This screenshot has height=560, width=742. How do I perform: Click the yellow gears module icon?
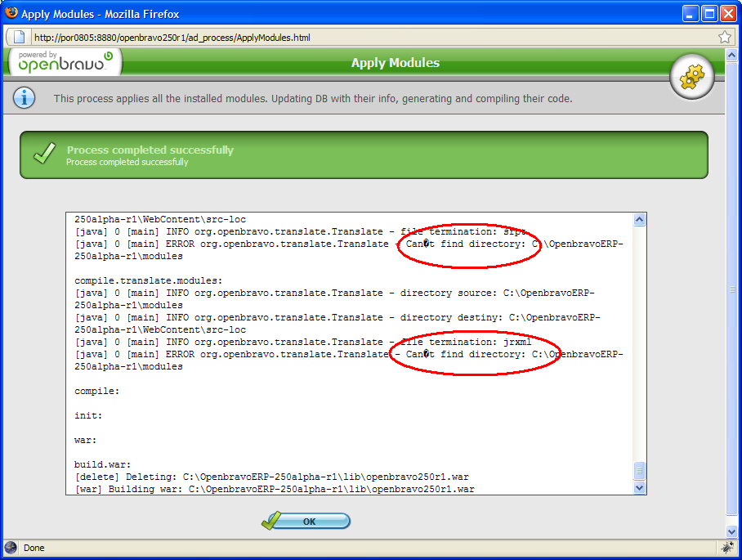pos(692,77)
